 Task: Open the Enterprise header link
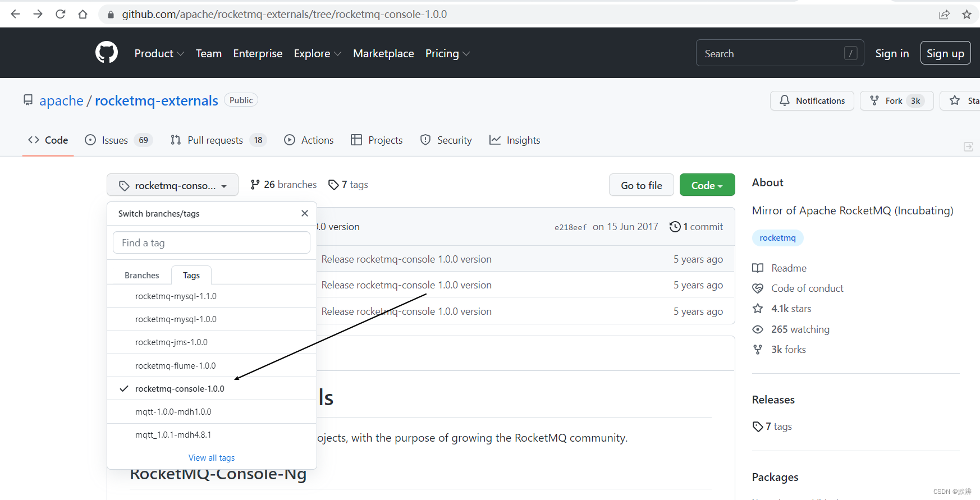pyautogui.click(x=258, y=53)
